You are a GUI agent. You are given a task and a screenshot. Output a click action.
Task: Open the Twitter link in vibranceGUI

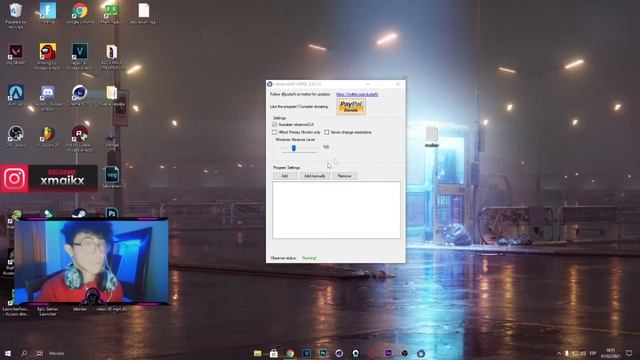(x=357, y=94)
